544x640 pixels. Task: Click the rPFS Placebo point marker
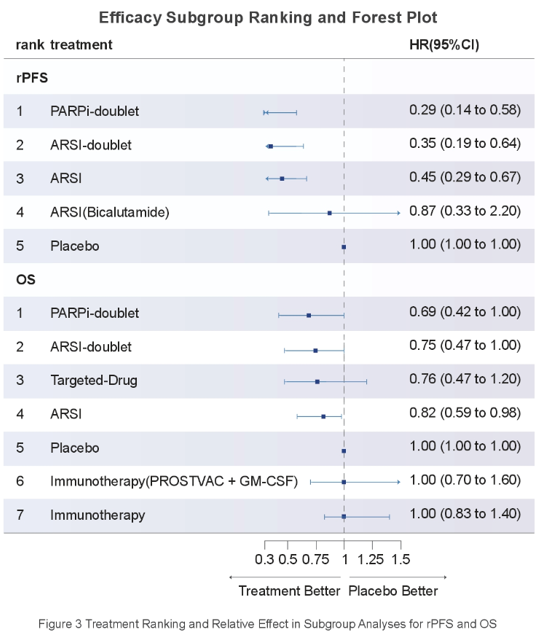tap(344, 247)
